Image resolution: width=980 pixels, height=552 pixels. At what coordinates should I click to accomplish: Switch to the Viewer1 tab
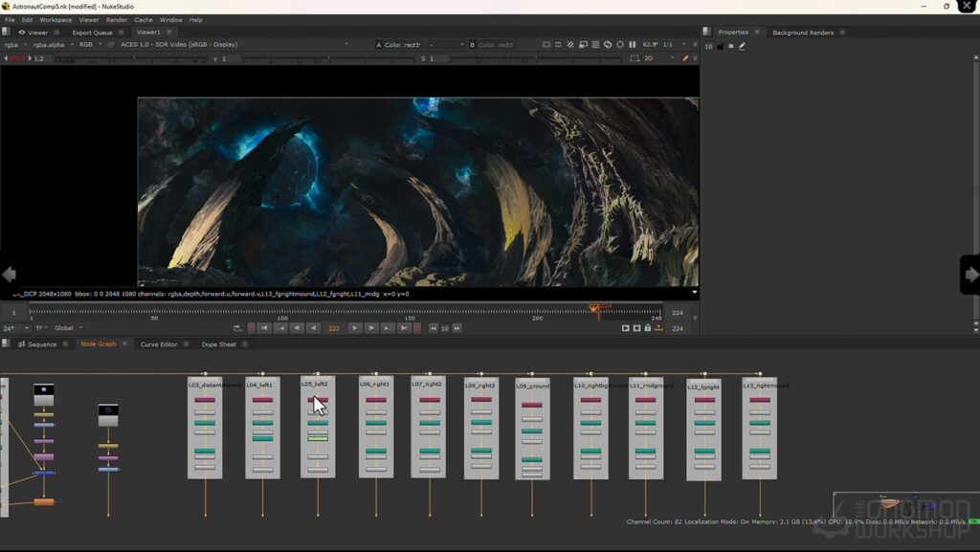coord(148,33)
